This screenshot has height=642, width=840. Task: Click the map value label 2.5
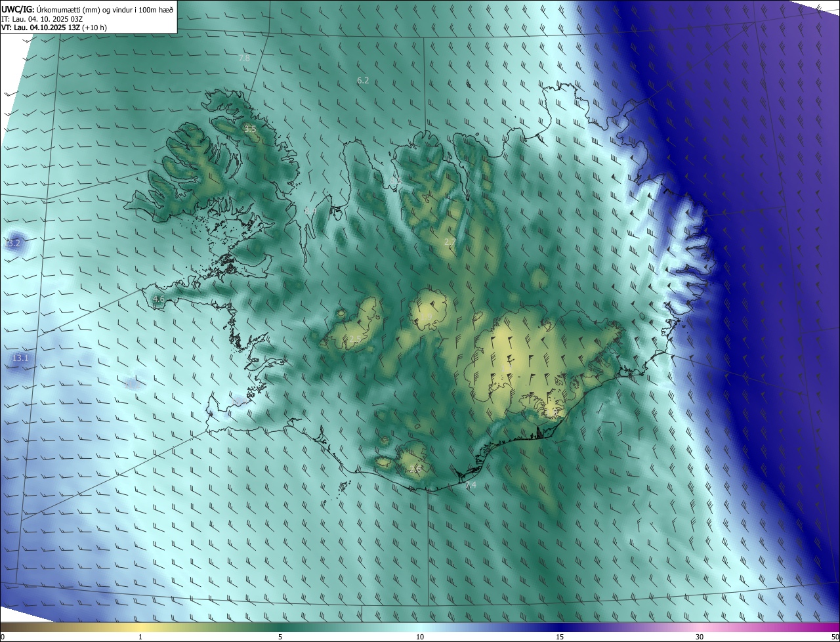354,339
